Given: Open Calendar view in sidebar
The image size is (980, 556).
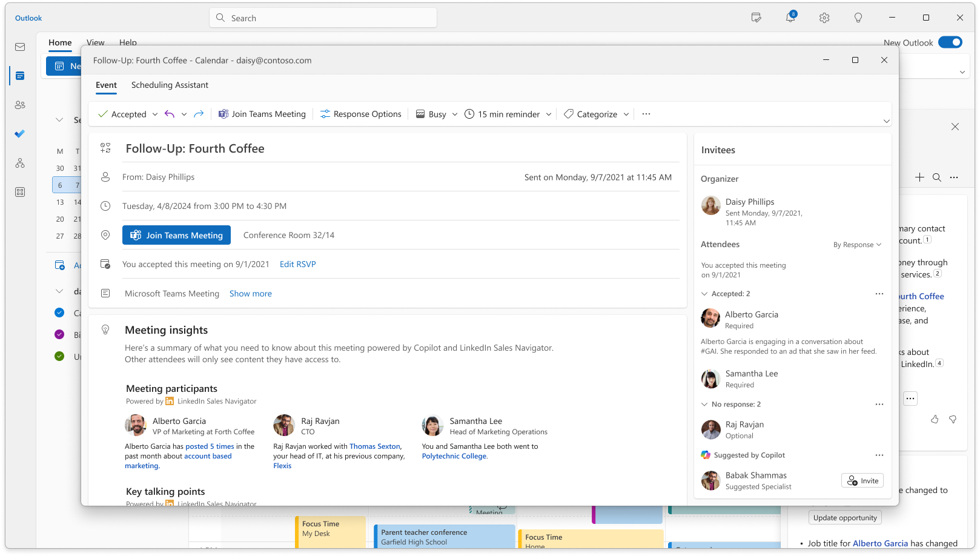Looking at the screenshot, I should click(x=20, y=76).
